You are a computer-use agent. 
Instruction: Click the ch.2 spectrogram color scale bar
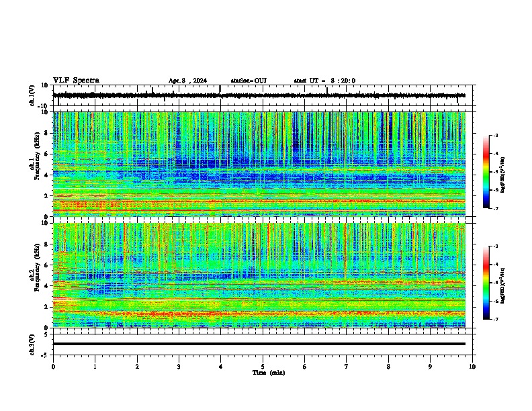486,283
